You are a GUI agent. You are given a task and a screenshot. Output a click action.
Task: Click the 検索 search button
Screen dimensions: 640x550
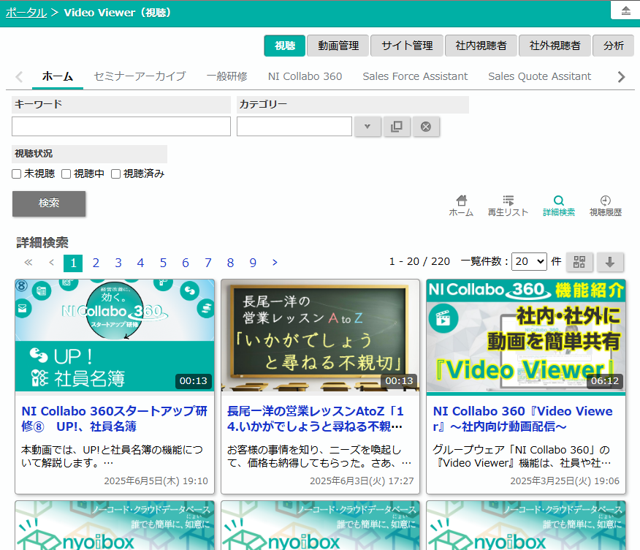coord(49,203)
